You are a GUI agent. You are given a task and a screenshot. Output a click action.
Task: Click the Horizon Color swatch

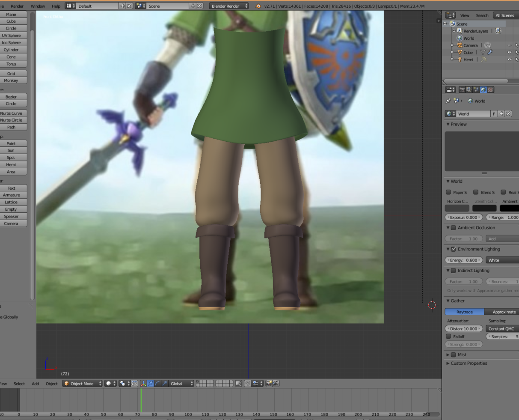click(457, 208)
